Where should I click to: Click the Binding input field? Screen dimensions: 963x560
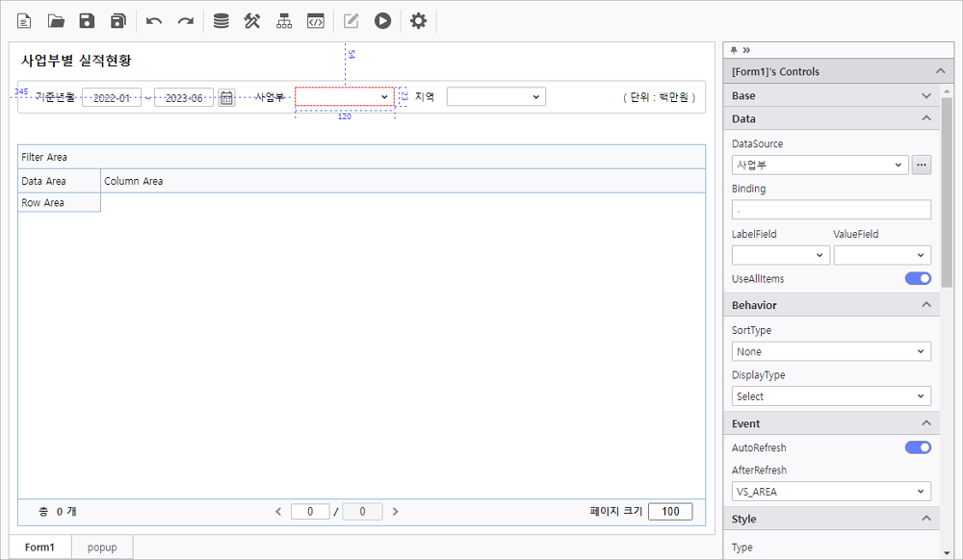(x=831, y=210)
